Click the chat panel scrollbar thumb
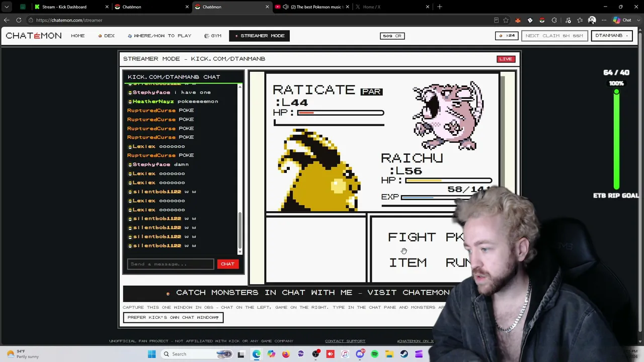Image resolution: width=644 pixels, height=362 pixels. (x=239, y=229)
